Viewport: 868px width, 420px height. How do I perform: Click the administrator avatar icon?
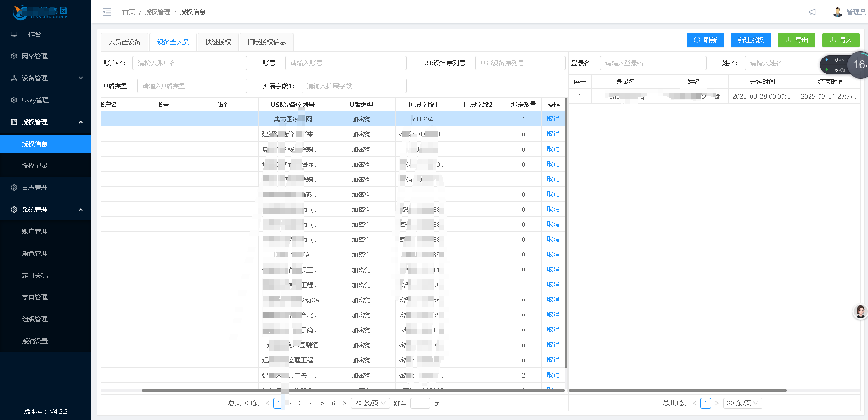tap(837, 12)
